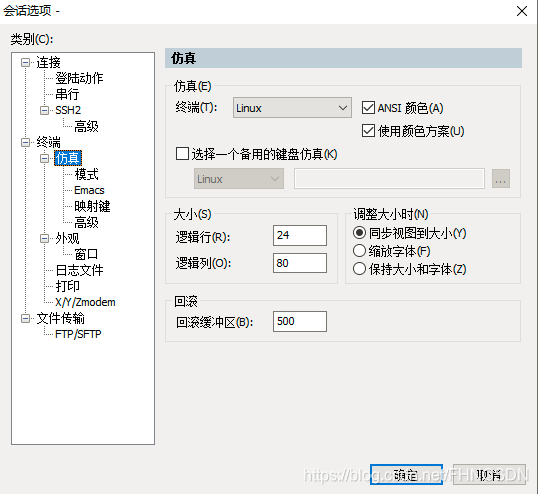Open the 终端(T) Linux dropdown
Viewport: 538px width, 494px height.
click(292, 108)
